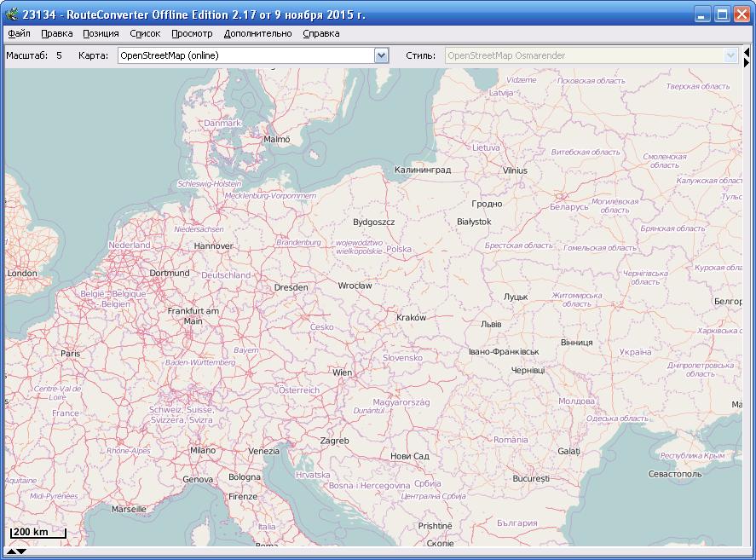Click the upward arrow below the map

11,551
